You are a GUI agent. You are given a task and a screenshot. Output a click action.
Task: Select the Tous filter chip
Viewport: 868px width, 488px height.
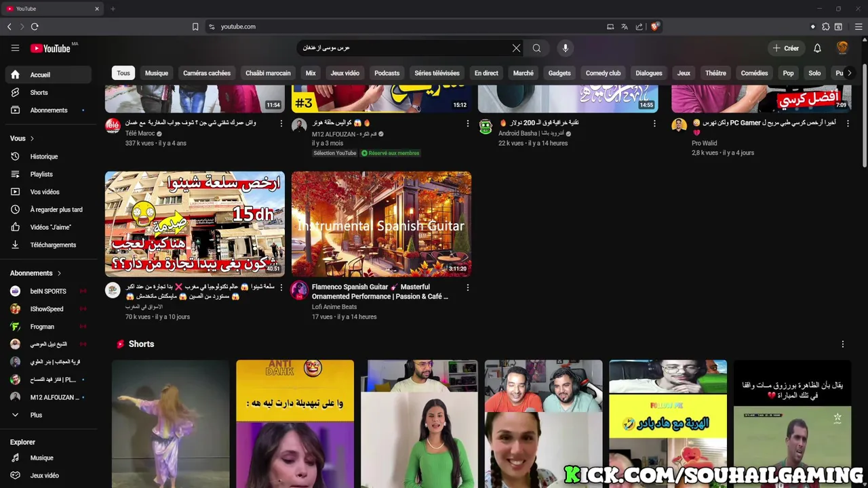123,73
